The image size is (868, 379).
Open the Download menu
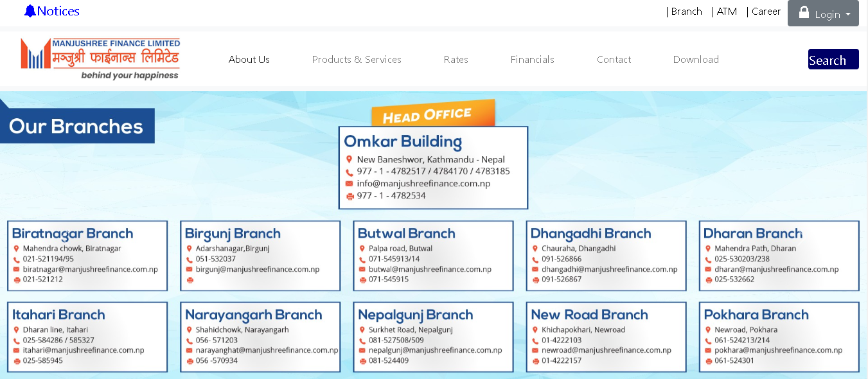click(x=696, y=60)
